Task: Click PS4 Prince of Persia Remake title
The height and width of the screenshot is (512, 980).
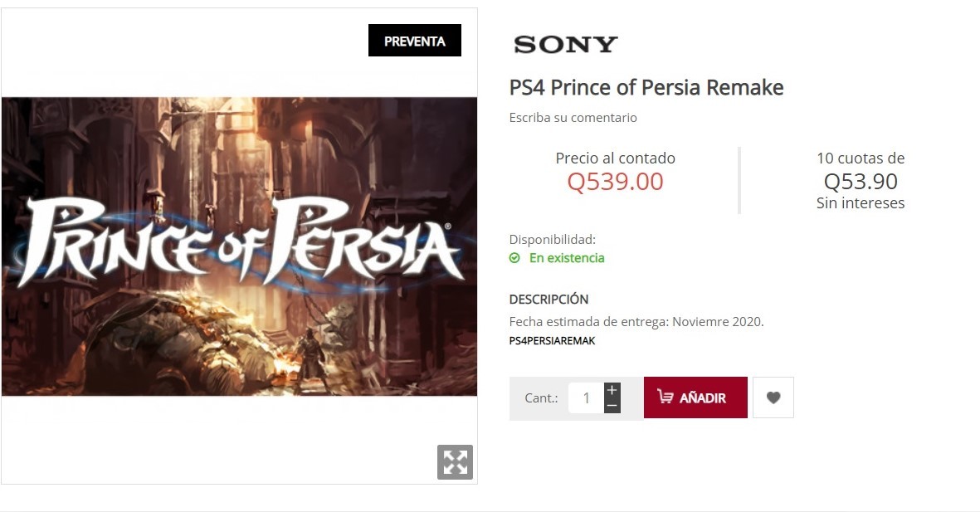Action: click(646, 87)
